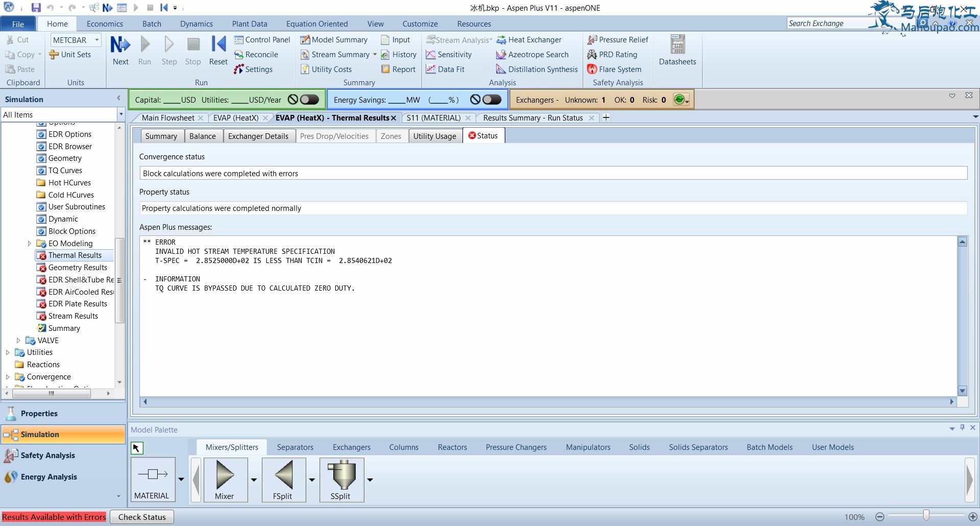Image resolution: width=980 pixels, height=526 pixels.
Task: Select the Exchangers palette tab
Action: (x=352, y=447)
